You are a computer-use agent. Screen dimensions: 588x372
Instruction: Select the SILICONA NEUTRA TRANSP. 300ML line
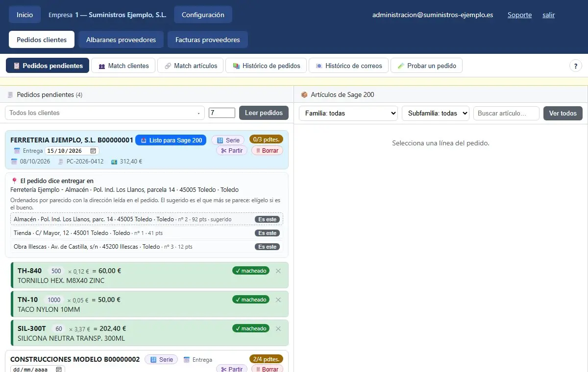pos(150,333)
